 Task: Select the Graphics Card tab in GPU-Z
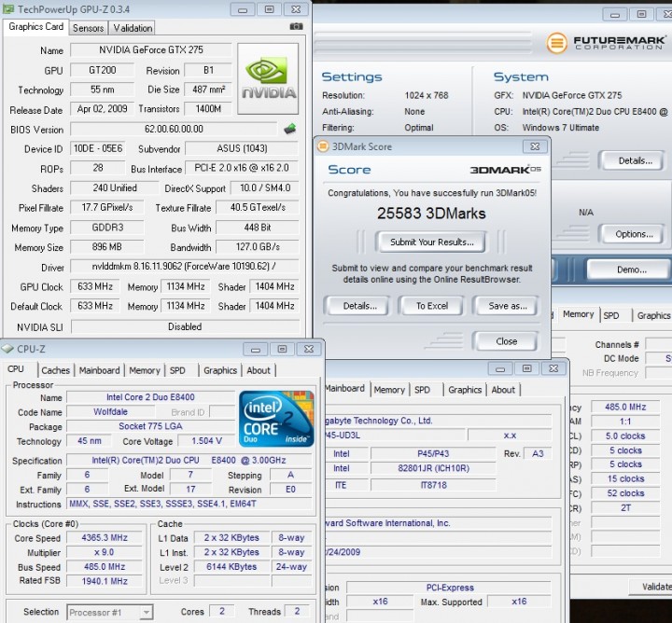pos(36,26)
